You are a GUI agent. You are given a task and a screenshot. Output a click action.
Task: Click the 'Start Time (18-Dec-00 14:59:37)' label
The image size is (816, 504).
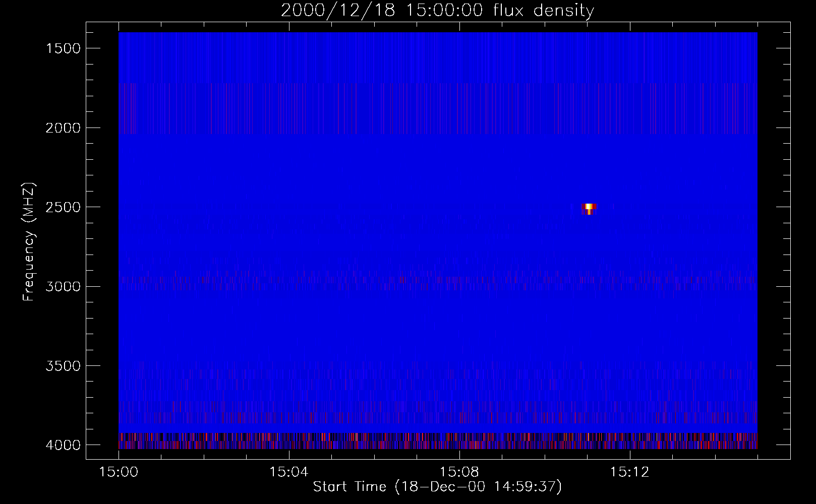[x=437, y=487]
